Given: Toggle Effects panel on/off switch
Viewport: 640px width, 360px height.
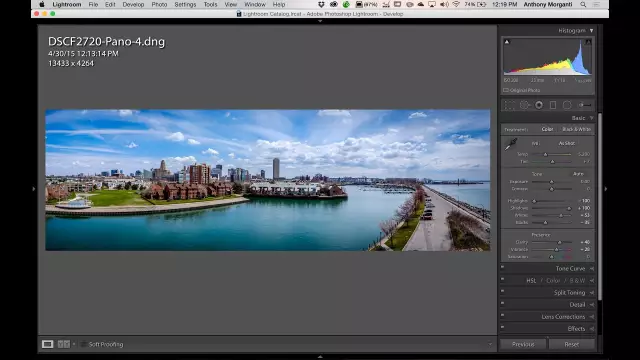Looking at the screenshot, I should coord(502,327).
